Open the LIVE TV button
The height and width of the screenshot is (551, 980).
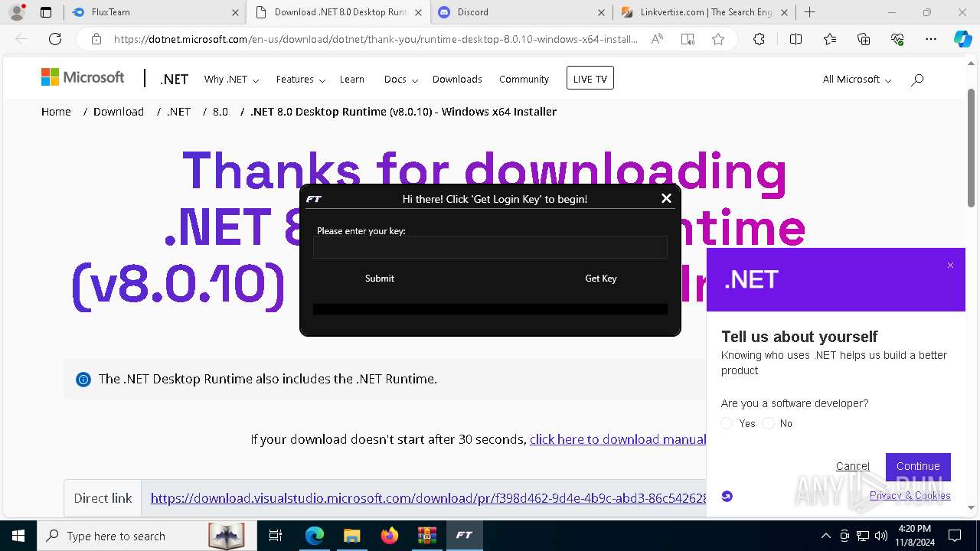pos(590,78)
